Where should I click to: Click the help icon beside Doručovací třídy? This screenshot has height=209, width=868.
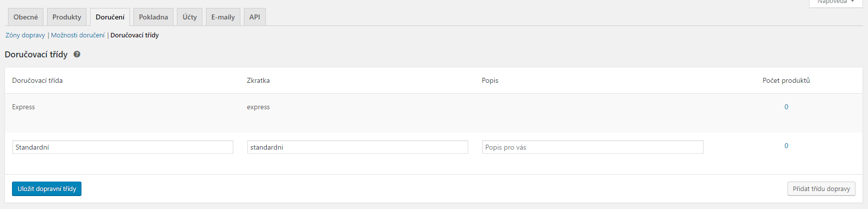77,54
